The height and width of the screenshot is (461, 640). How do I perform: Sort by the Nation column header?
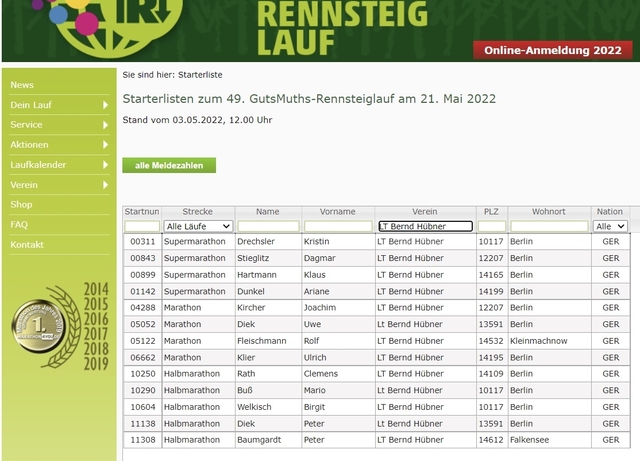(x=610, y=212)
